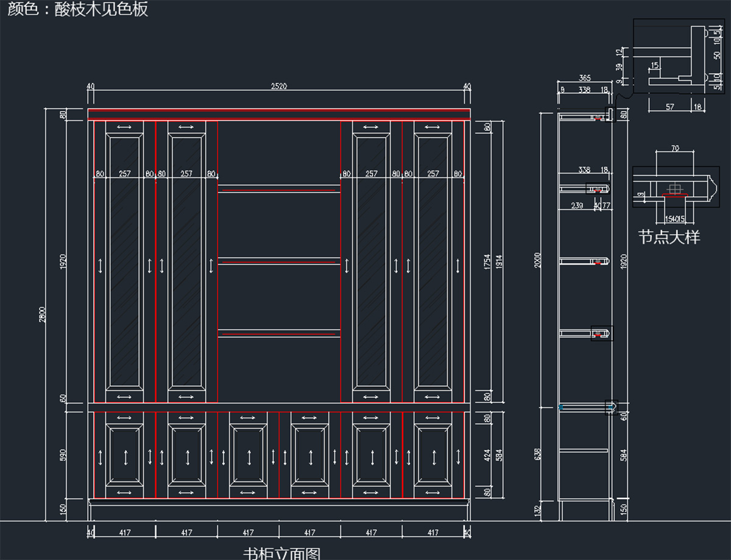Click the 1914 vertical dimension text
Image resolution: width=731 pixels, height=560 pixels.
tap(498, 262)
